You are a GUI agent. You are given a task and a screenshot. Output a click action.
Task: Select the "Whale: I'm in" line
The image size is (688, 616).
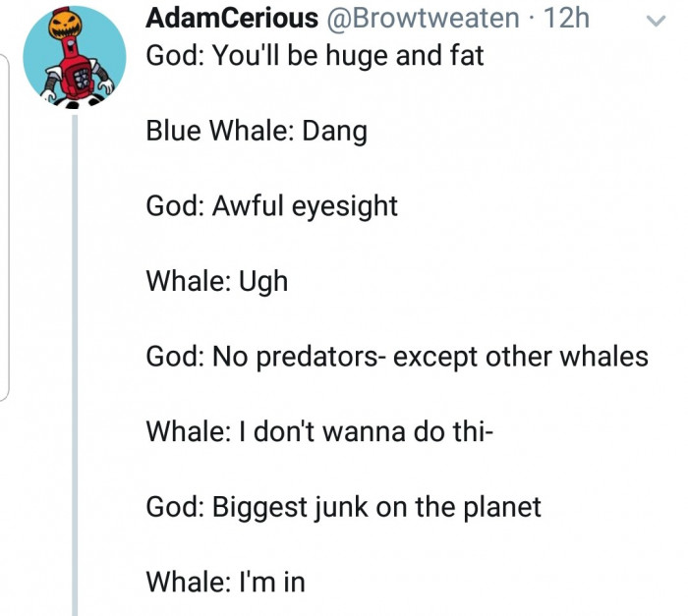click(225, 582)
